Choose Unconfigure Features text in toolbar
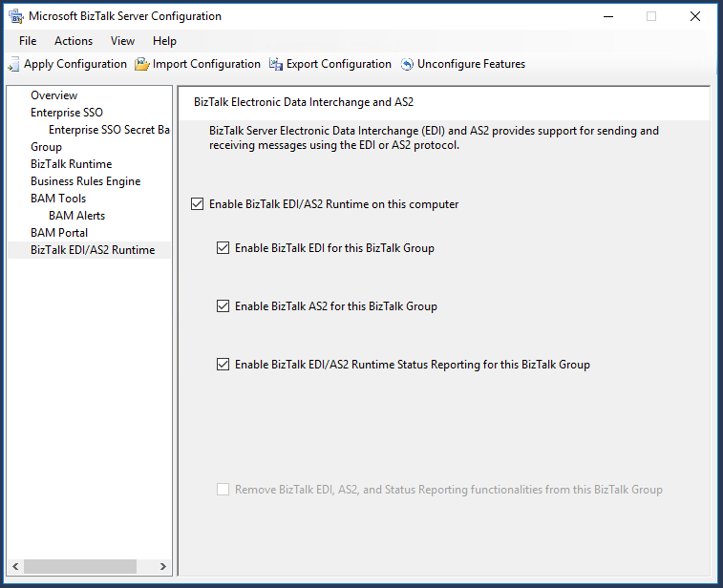Image resolution: width=723 pixels, height=588 pixels. coord(471,64)
